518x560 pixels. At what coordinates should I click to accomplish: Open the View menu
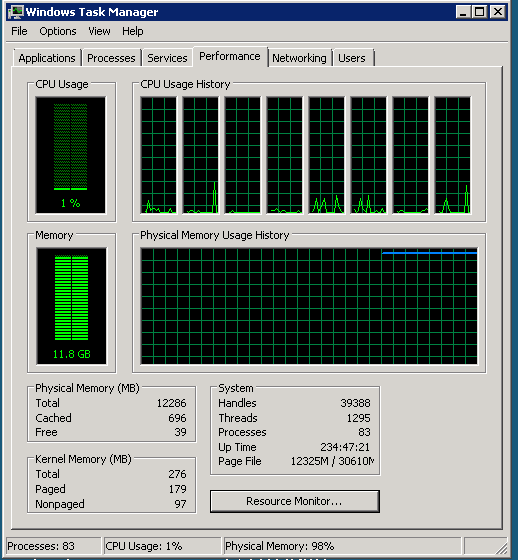pyautogui.click(x=99, y=31)
